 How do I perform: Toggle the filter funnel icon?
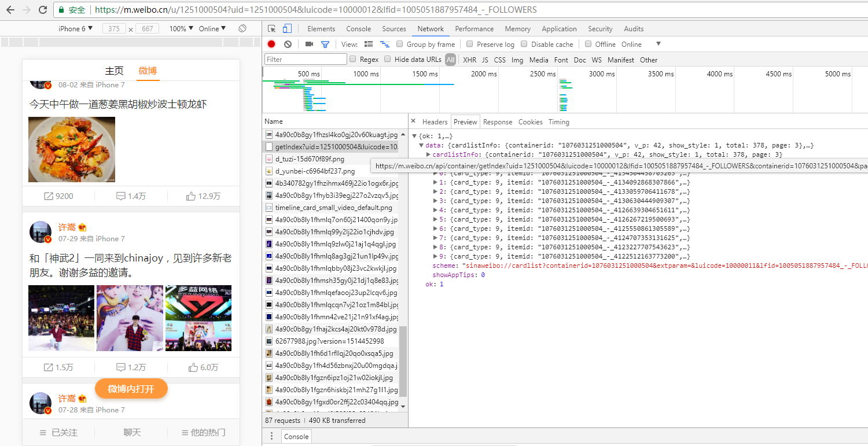point(325,44)
